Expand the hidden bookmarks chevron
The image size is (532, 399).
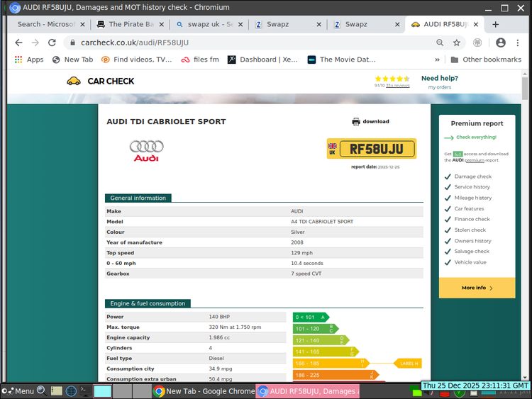click(436, 60)
